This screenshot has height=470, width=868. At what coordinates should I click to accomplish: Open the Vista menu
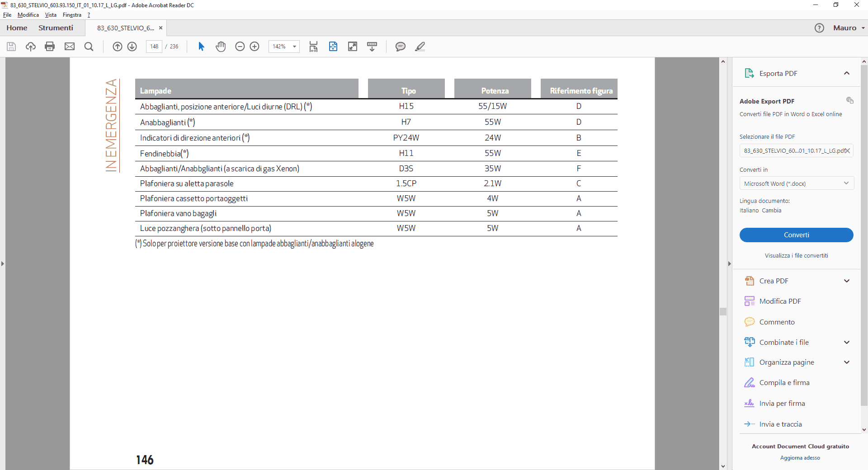[51, 15]
